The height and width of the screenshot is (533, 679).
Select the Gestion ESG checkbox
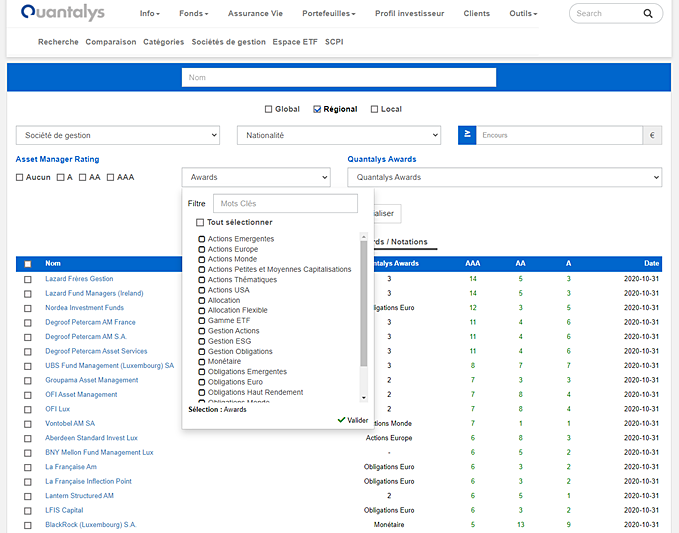[x=201, y=341]
